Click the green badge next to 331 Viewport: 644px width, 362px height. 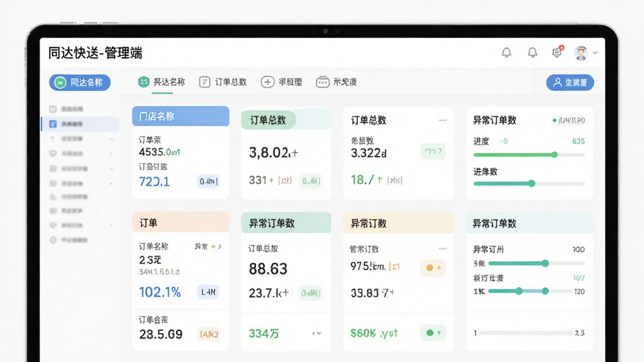click(x=311, y=180)
